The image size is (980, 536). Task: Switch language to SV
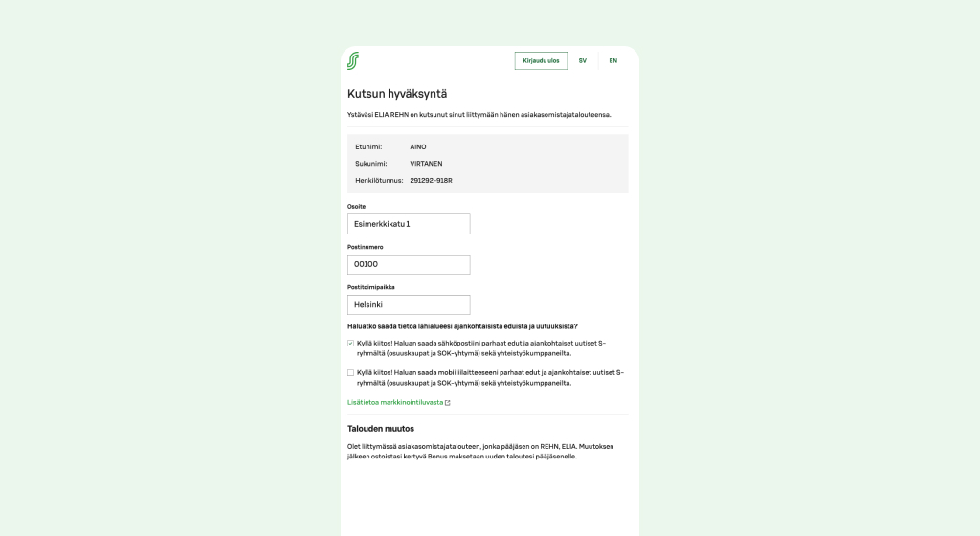pos(582,60)
